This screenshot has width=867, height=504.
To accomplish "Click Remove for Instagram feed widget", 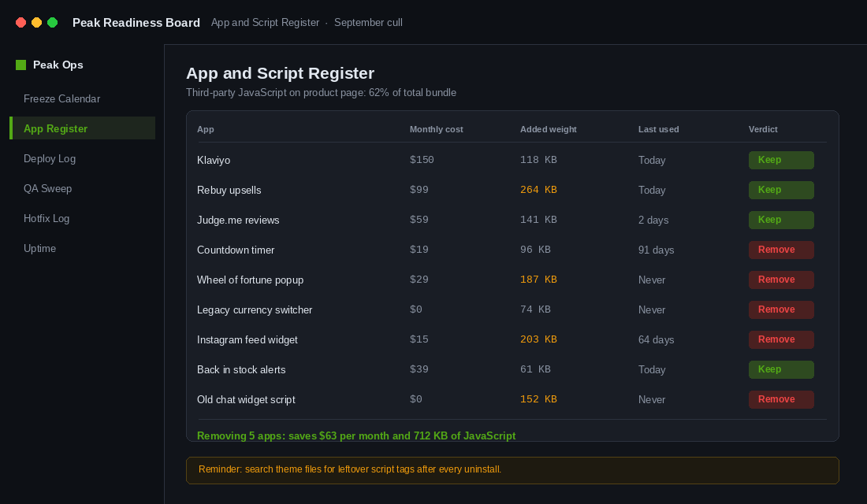I will coord(781,339).
